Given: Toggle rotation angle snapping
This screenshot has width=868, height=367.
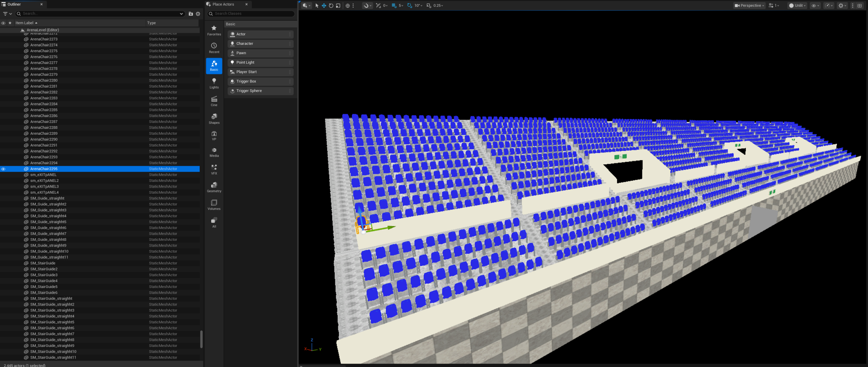Looking at the screenshot, I should [410, 5].
